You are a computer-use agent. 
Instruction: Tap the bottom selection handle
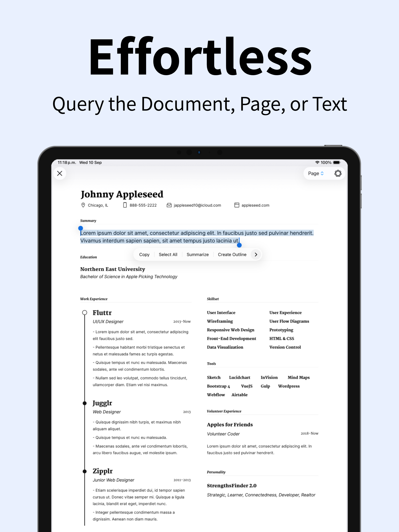239,245
